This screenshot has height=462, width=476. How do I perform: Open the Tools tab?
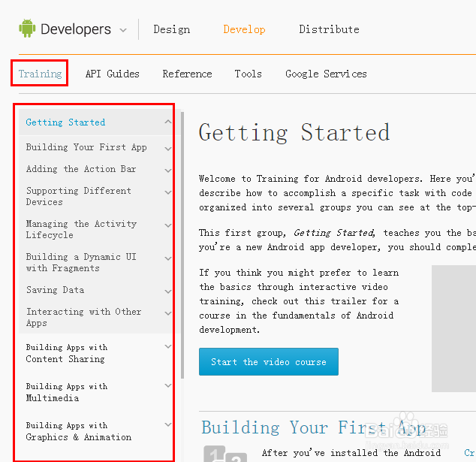pos(248,74)
